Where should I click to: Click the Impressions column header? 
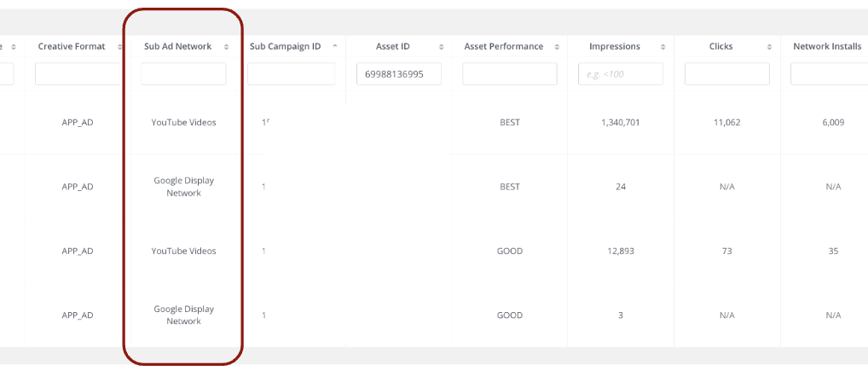point(615,47)
